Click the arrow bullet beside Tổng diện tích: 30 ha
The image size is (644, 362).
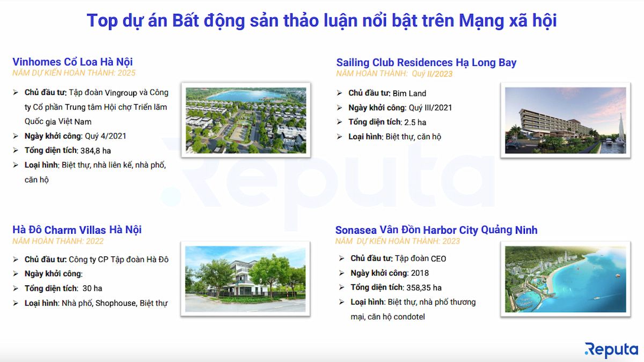tap(16, 289)
